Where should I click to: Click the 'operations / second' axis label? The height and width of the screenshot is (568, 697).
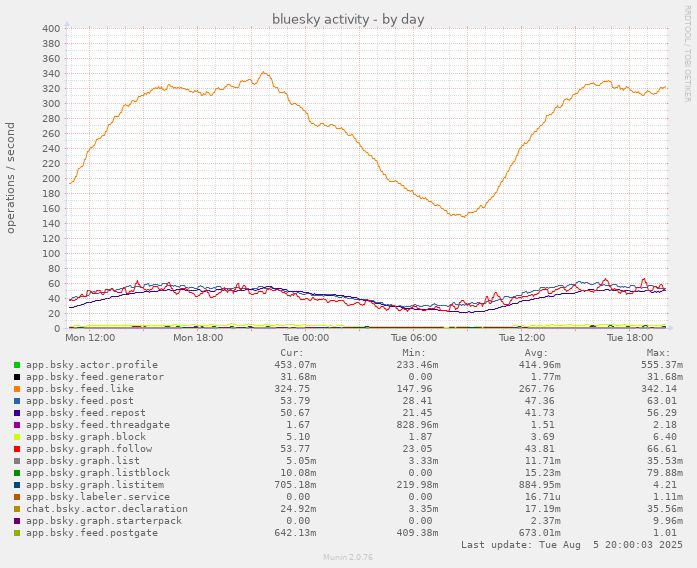[11, 178]
